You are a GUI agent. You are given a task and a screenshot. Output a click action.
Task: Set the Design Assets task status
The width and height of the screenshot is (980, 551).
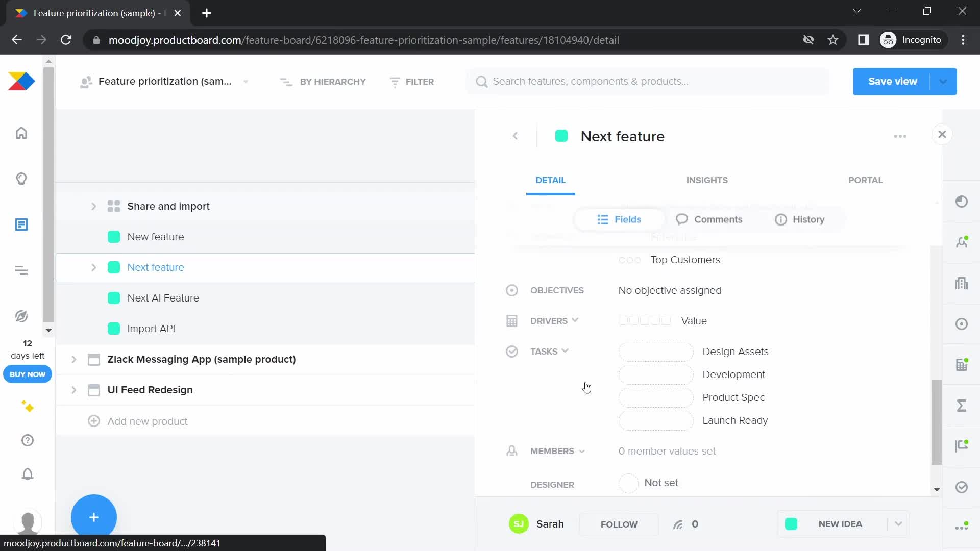(656, 352)
